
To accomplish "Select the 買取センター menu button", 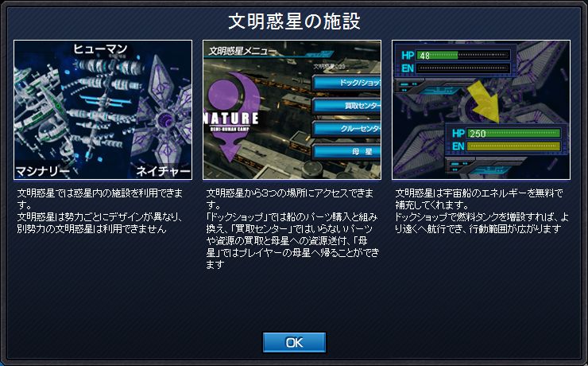I will tap(346, 106).
